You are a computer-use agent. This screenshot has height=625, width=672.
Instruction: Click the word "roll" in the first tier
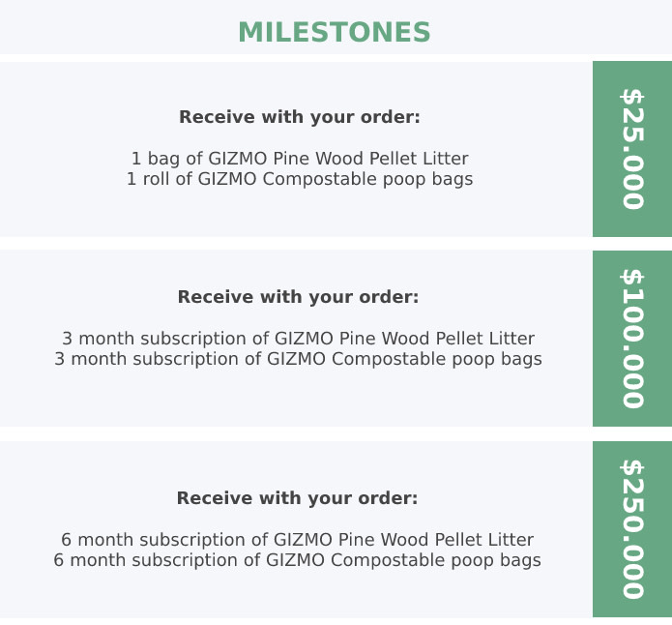[156, 179]
